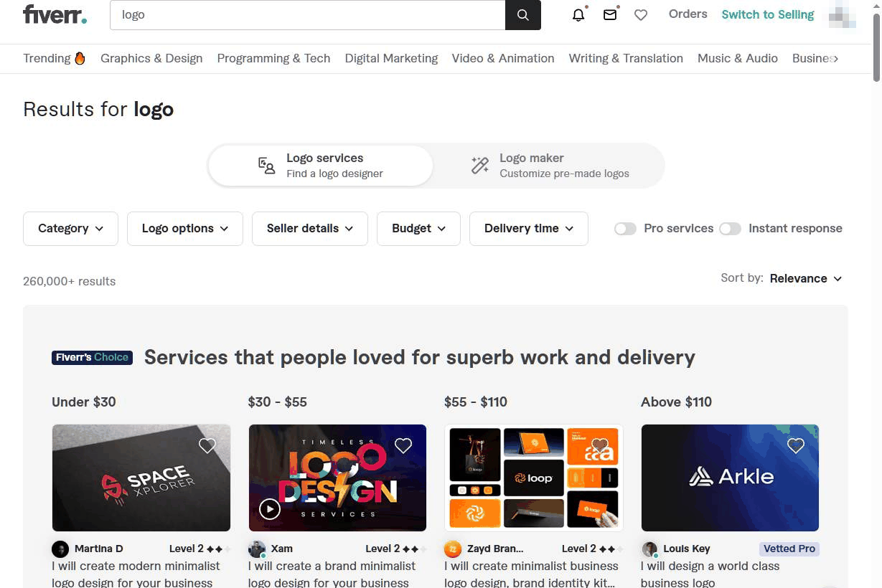The height and width of the screenshot is (588, 882).
Task: Open Xam seller name link
Action: coord(282,549)
